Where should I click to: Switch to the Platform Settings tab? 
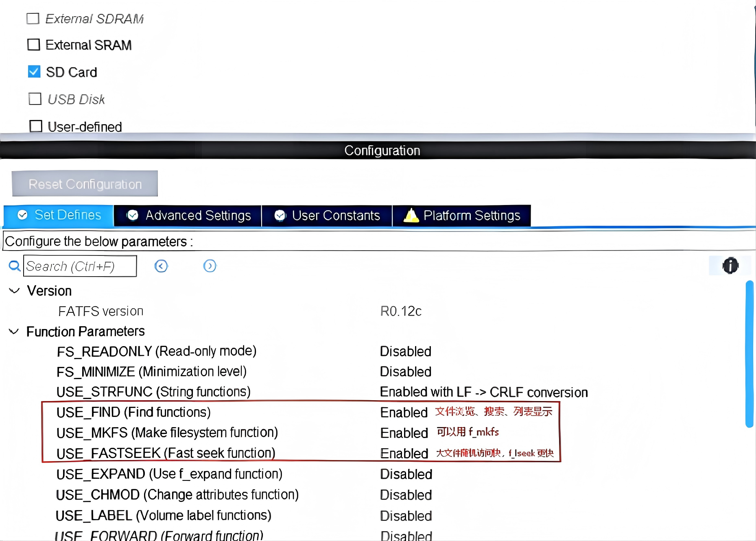(462, 215)
